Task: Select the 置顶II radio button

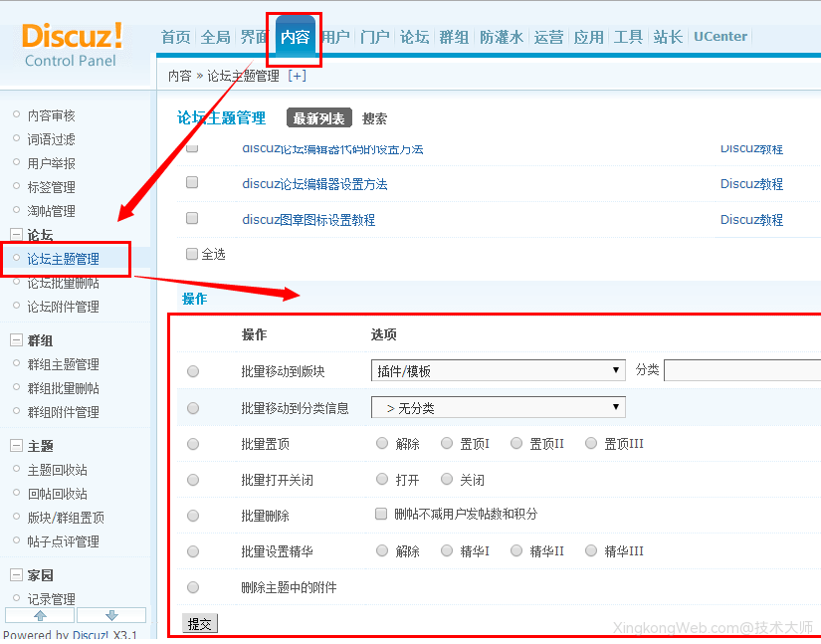Action: pyautogui.click(x=516, y=443)
